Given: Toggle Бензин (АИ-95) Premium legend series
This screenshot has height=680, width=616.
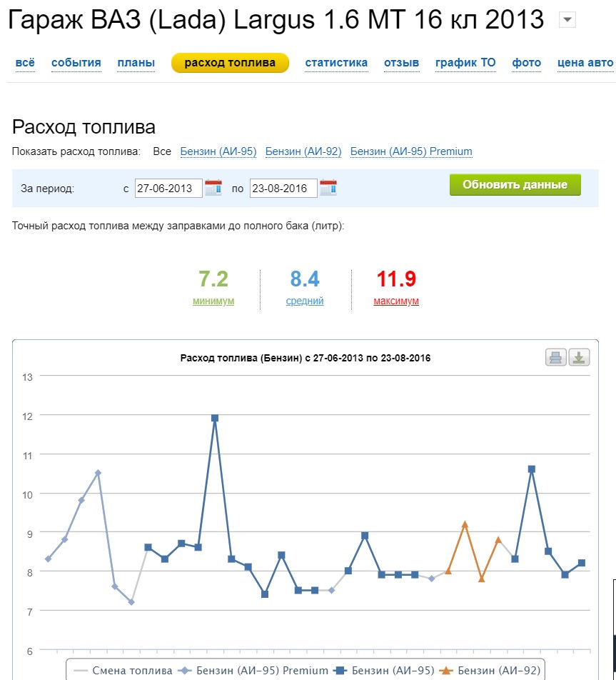Looking at the screenshot, I should pos(253,671).
